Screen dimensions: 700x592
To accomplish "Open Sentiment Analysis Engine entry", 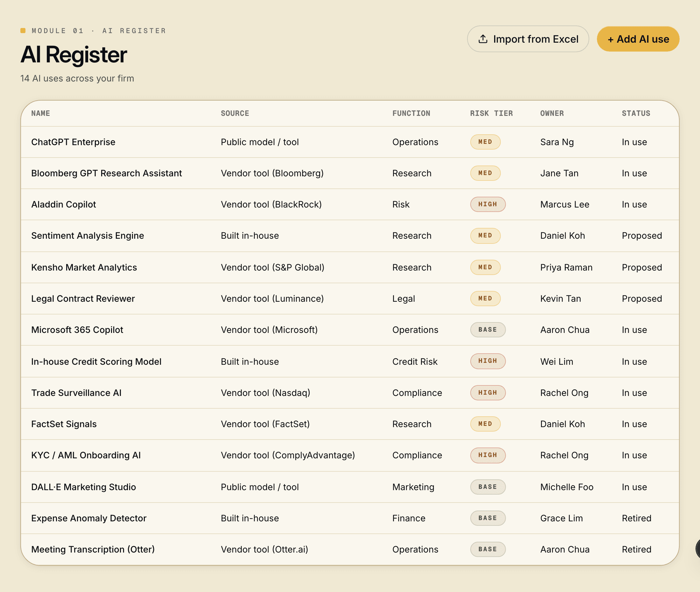I will click(350, 236).
